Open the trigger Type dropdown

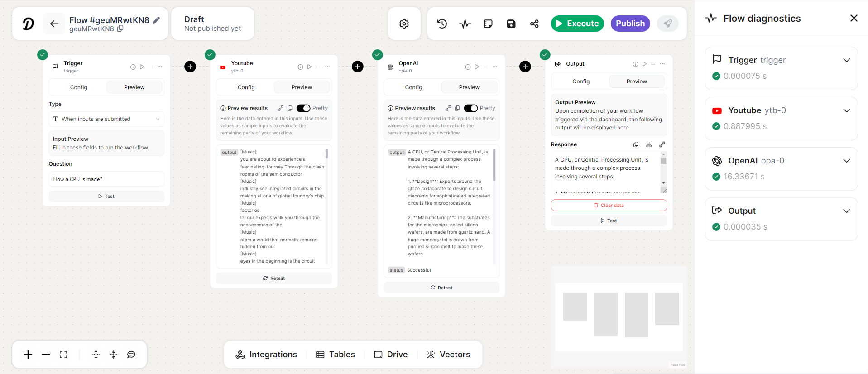pyautogui.click(x=106, y=119)
